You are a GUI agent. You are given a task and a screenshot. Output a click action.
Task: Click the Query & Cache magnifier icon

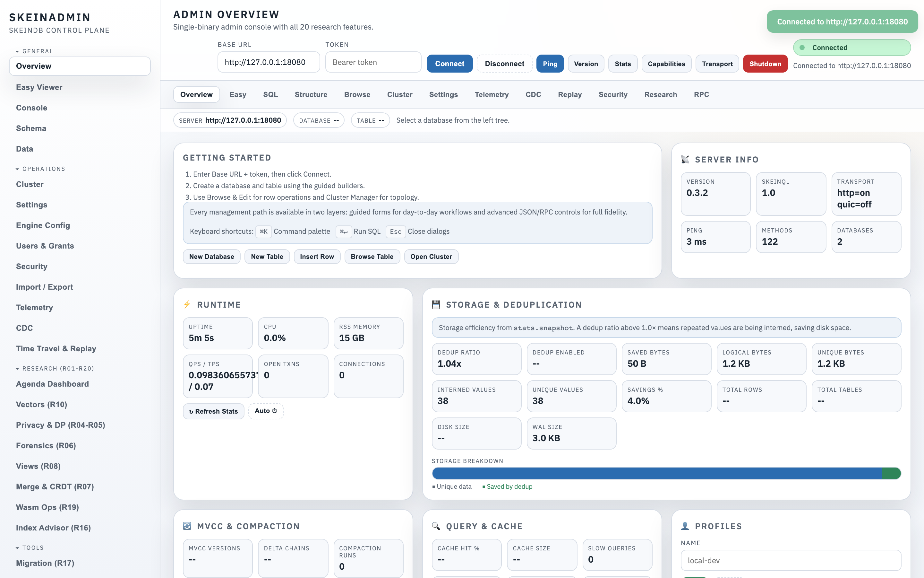pos(436,526)
